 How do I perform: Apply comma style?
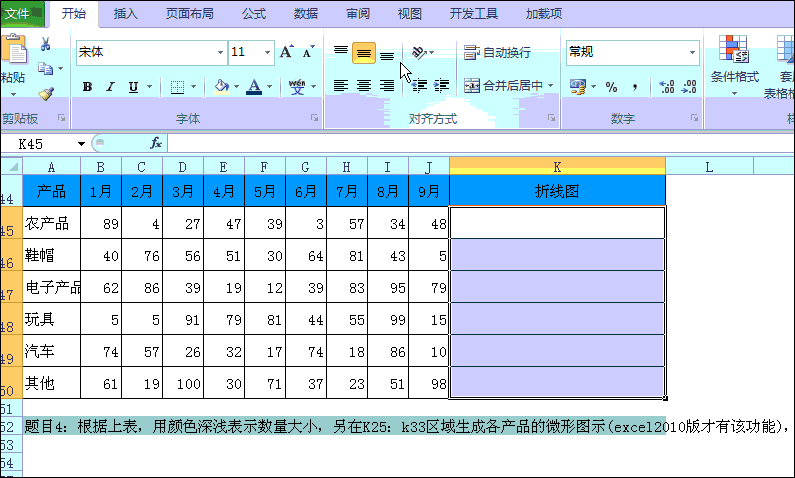point(635,87)
